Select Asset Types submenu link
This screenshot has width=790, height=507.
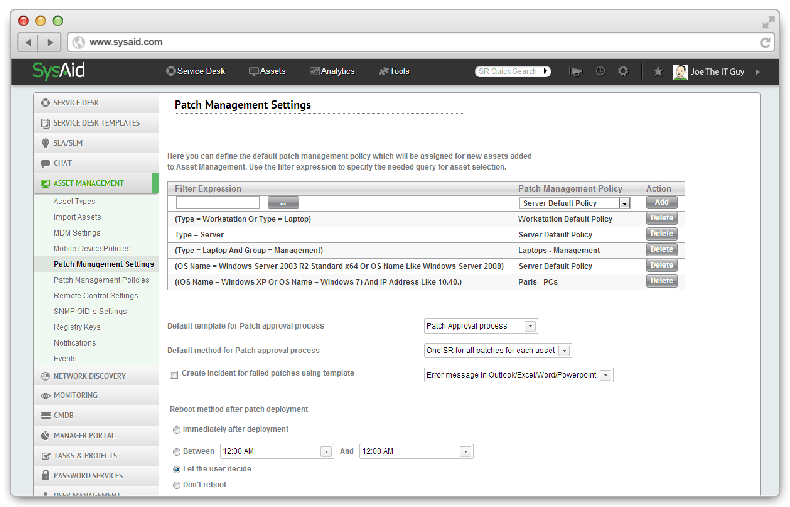point(74,201)
